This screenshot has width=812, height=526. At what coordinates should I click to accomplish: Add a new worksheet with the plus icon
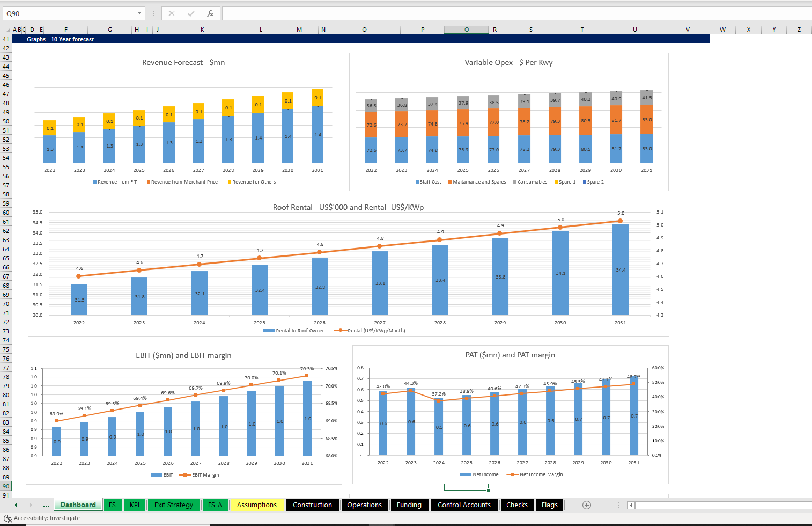coord(586,505)
